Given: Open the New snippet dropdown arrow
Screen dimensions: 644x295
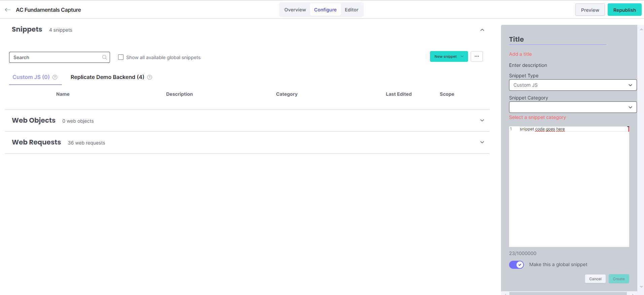Looking at the screenshot, I should click(x=462, y=56).
